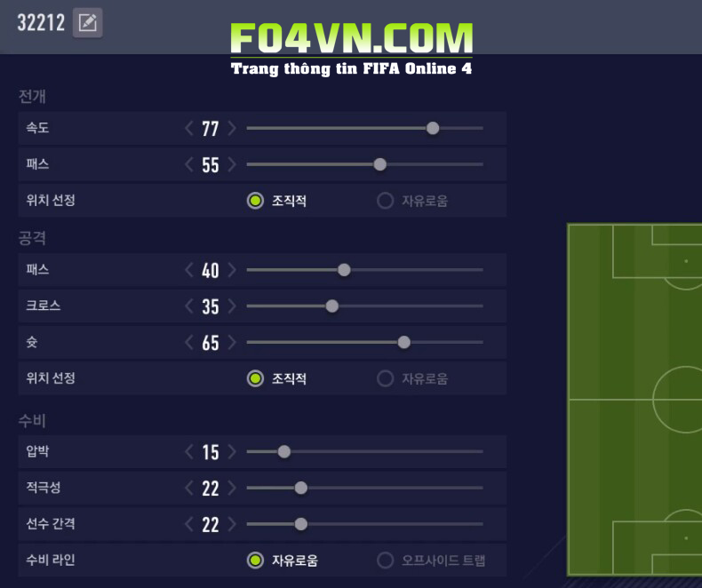Choose 자유로움 option for 수비 라인
Screen dimensions: 702x588
(x=255, y=560)
